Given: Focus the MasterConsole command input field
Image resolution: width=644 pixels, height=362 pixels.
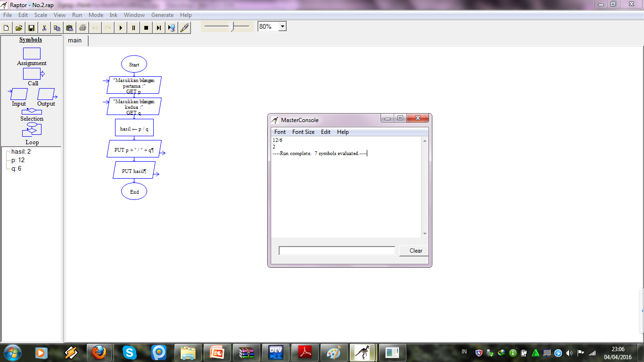Looking at the screenshot, I should tap(337, 251).
